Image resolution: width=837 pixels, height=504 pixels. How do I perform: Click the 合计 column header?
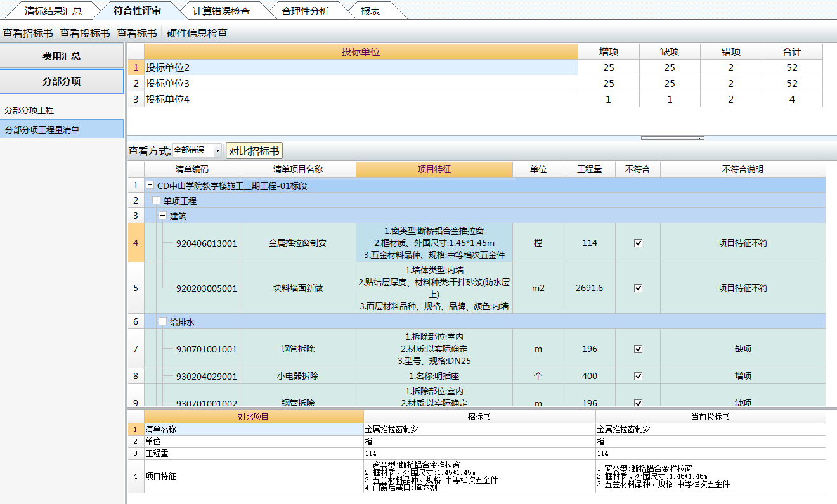point(792,52)
